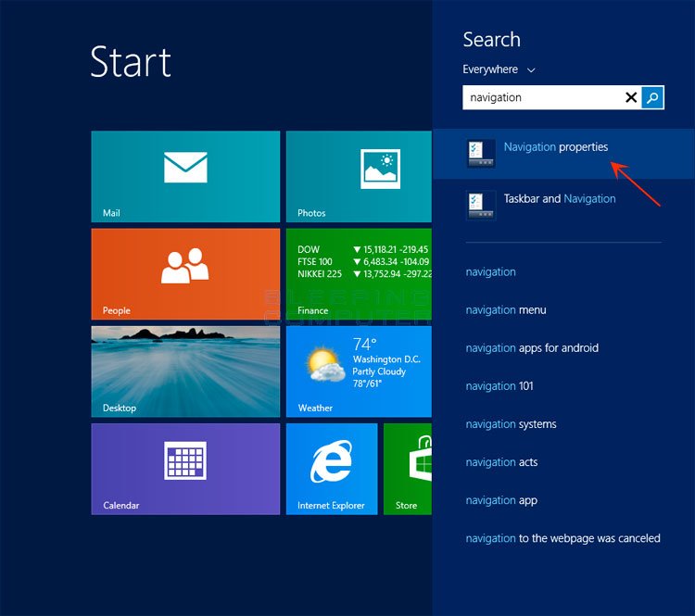Viewport: 695px width, 616px height.
Task: Select the 'navigation systems' suggestion
Action: coord(511,424)
